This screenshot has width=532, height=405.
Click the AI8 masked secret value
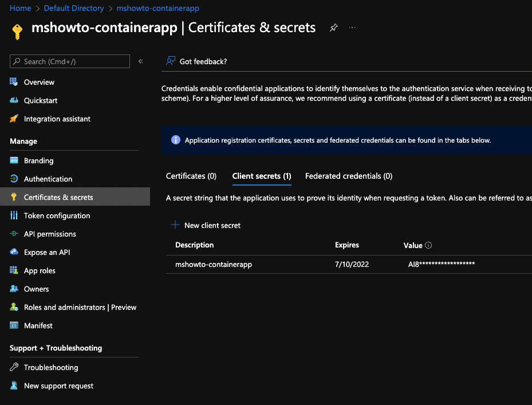[x=442, y=265]
